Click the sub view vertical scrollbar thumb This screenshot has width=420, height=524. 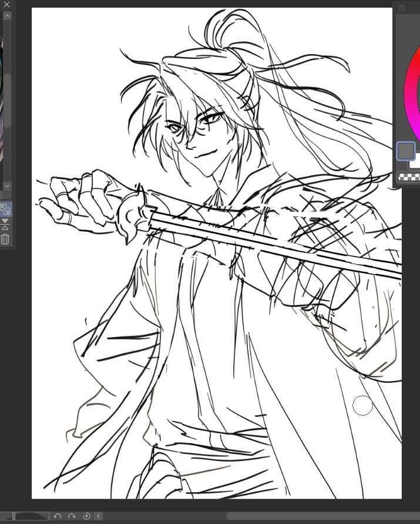[7, 100]
